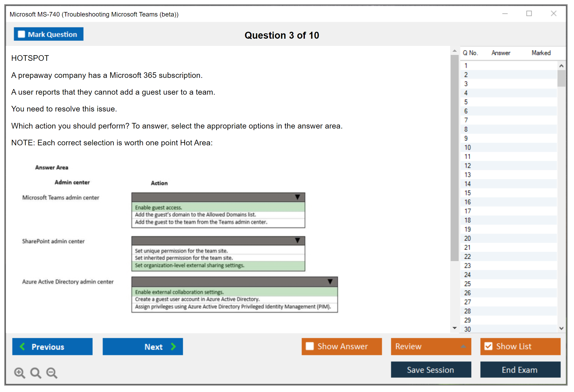Check the Show Answer checkbox
Screen dimensions: 574x392
tap(310, 346)
